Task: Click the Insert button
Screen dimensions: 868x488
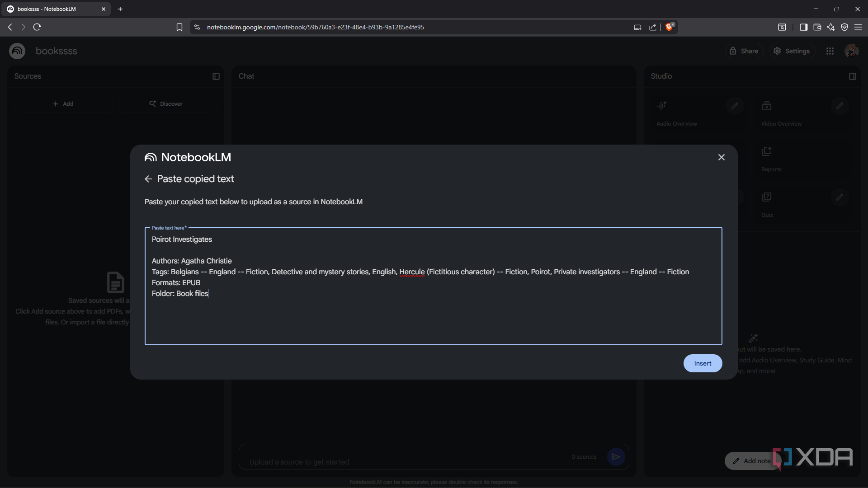Action: 703,363
